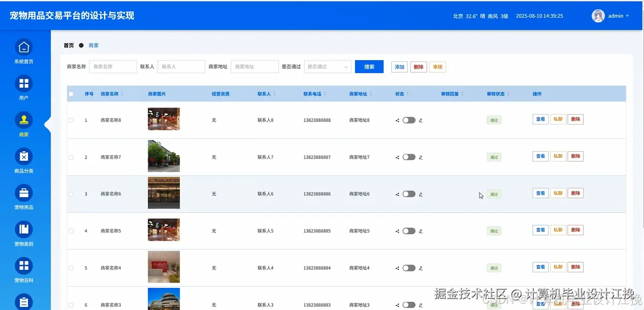Viewport: 644px width, 310px height.
Task: Click the 添加 button to add merchant
Action: tap(399, 66)
